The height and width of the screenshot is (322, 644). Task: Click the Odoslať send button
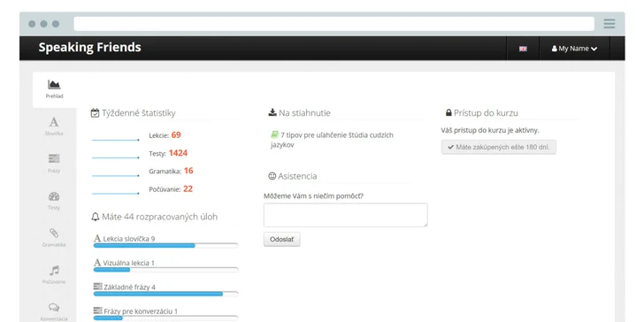[281, 240]
